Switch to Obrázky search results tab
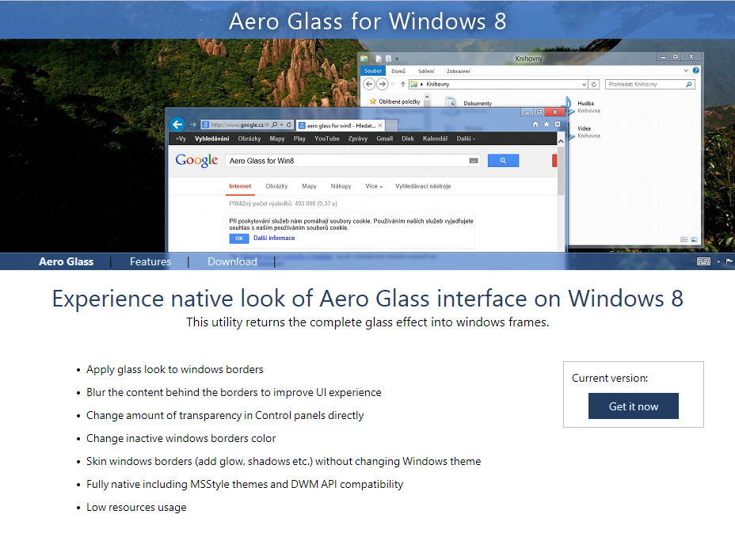Screen dimensions: 735x560 pos(276,186)
